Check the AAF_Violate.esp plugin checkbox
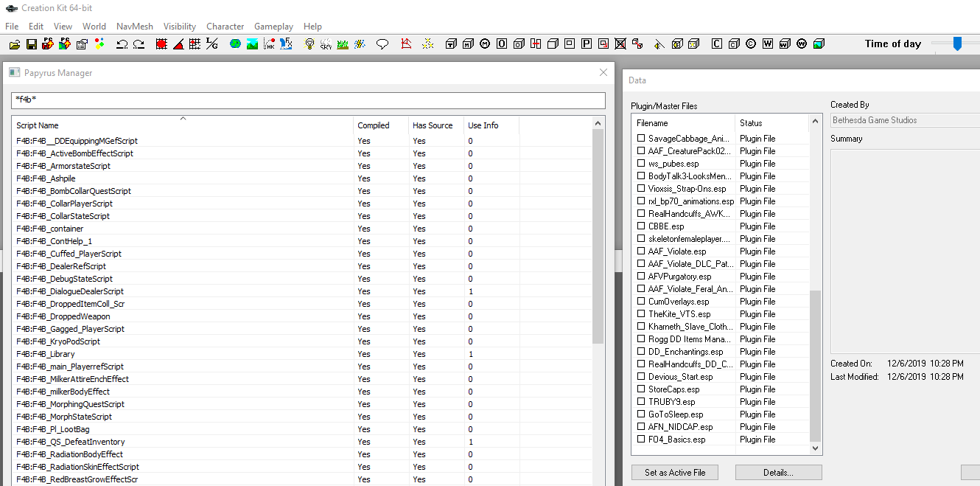The height and width of the screenshot is (486, 980). [641, 251]
